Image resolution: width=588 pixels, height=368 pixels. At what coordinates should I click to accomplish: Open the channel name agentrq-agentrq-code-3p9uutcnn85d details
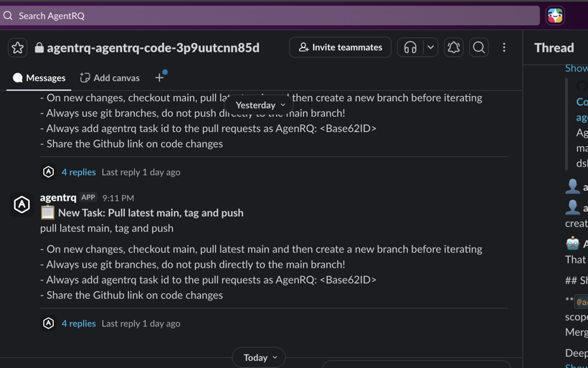click(x=153, y=47)
